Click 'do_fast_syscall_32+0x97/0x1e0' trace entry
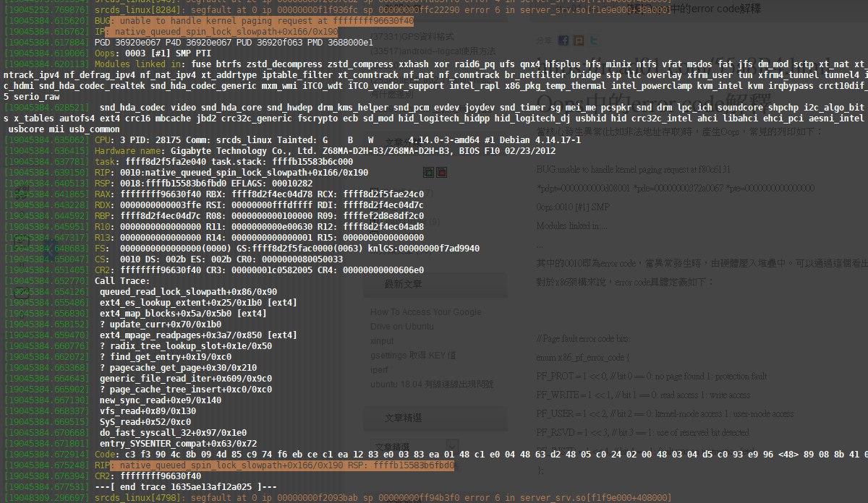 click(x=173, y=431)
